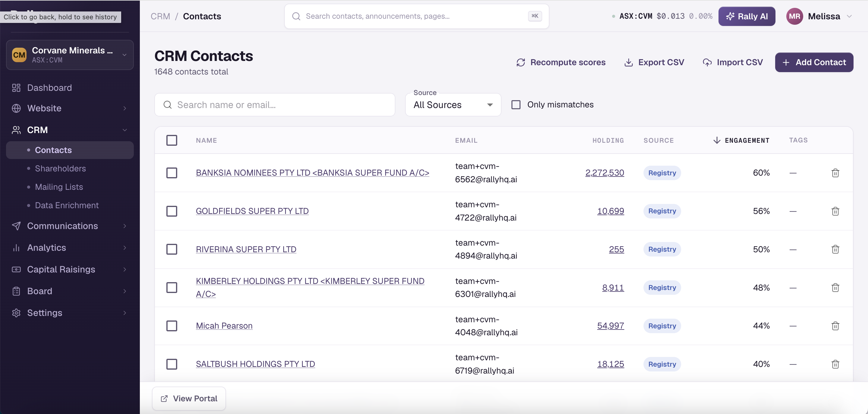Select the GOLDFIELDS SUPER row checkbox
The image size is (868, 414).
(x=172, y=211)
